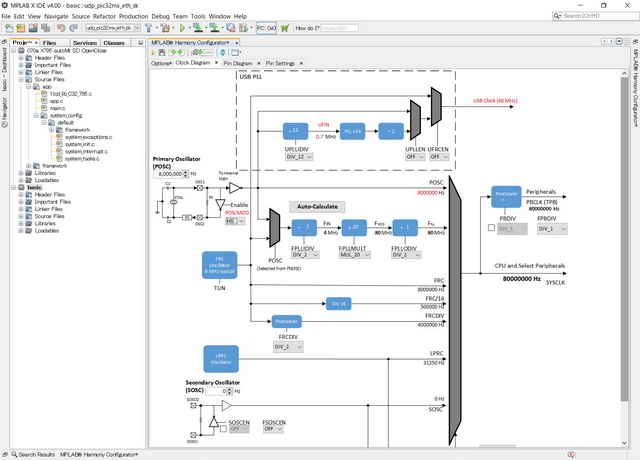
Task: Open the Navigator side panel icon
Action: click(5, 114)
